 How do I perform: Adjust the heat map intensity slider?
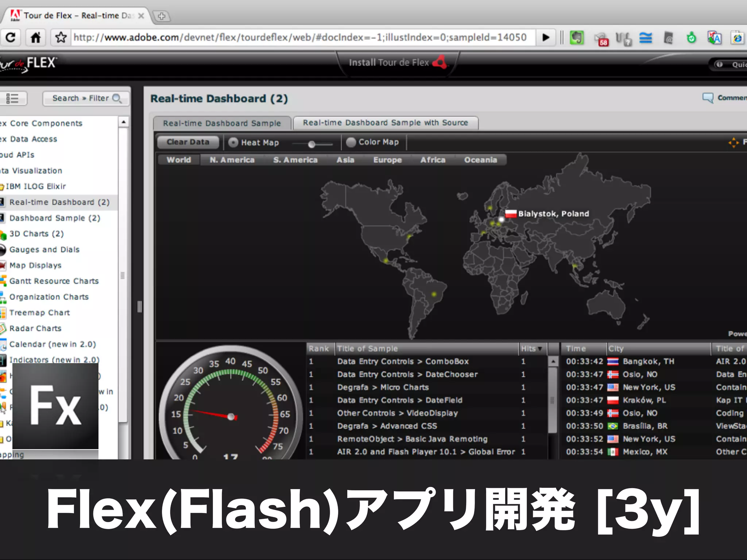311,144
